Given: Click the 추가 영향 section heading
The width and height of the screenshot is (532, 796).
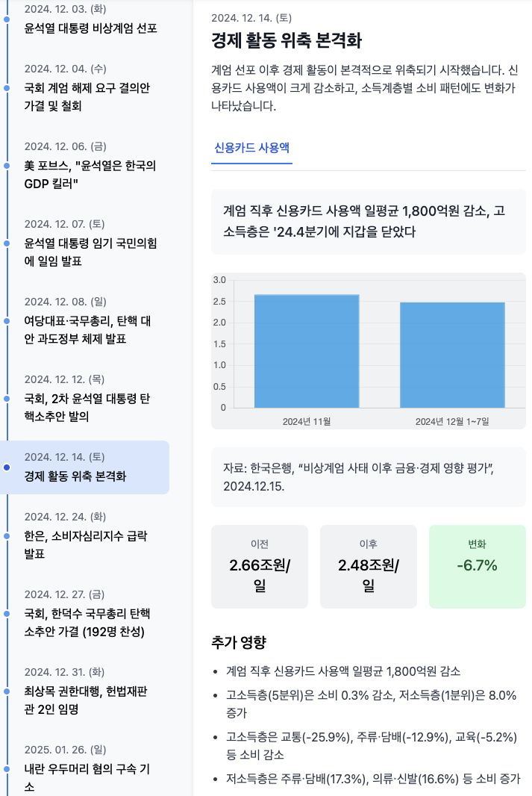Looking at the screenshot, I should (x=239, y=642).
